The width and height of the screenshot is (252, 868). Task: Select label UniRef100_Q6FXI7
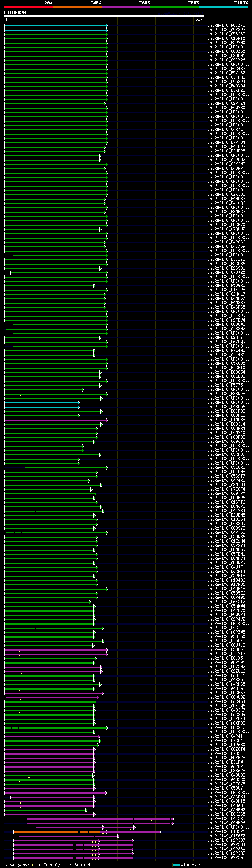click(x=226, y=602)
